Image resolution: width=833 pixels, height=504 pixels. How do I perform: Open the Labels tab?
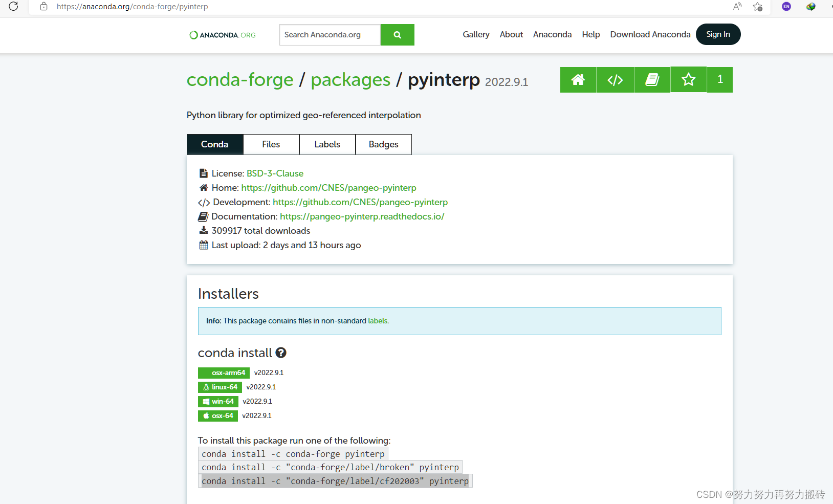(x=327, y=144)
